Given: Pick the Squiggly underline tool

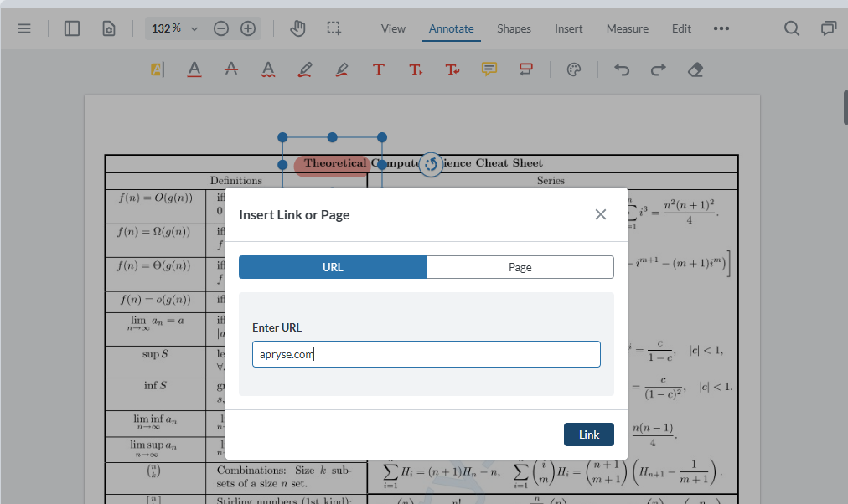Looking at the screenshot, I should coord(267,69).
